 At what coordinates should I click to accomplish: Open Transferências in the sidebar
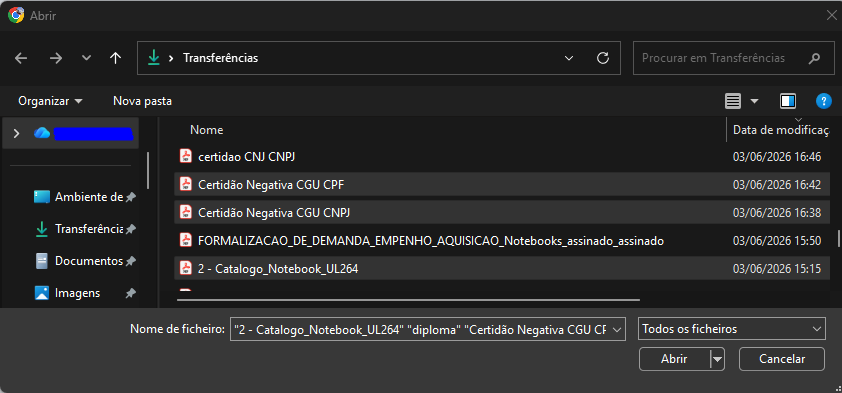84,229
